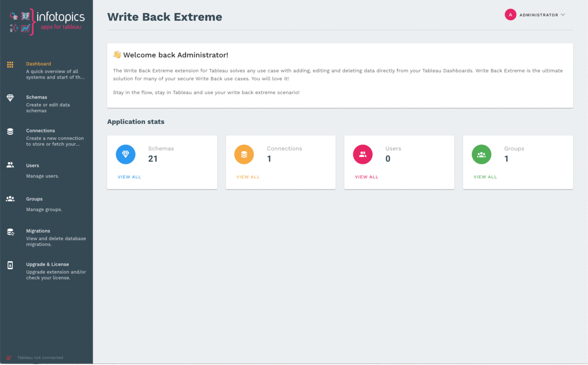588x365 pixels.
Task: Click 'View and delete database migrations' description
Action: click(56, 242)
